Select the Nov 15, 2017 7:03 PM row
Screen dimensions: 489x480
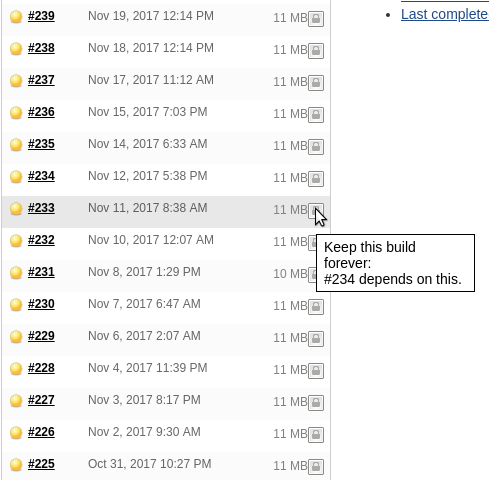click(166, 116)
